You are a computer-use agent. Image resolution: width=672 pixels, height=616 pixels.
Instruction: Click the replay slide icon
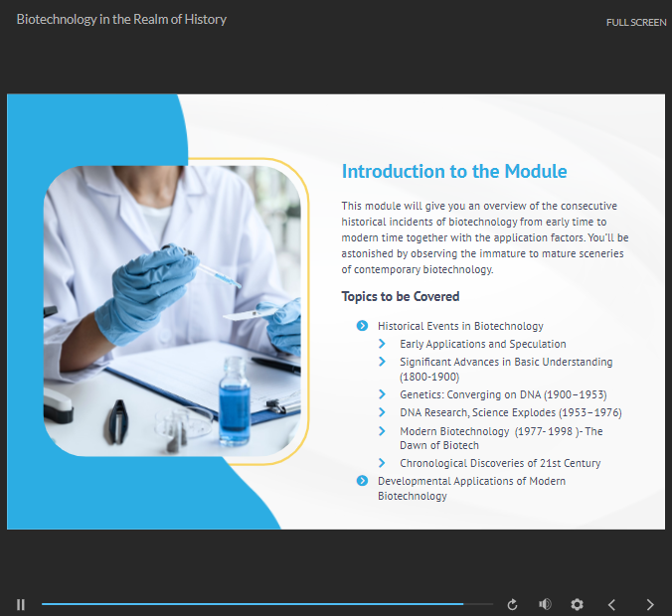[x=513, y=604]
